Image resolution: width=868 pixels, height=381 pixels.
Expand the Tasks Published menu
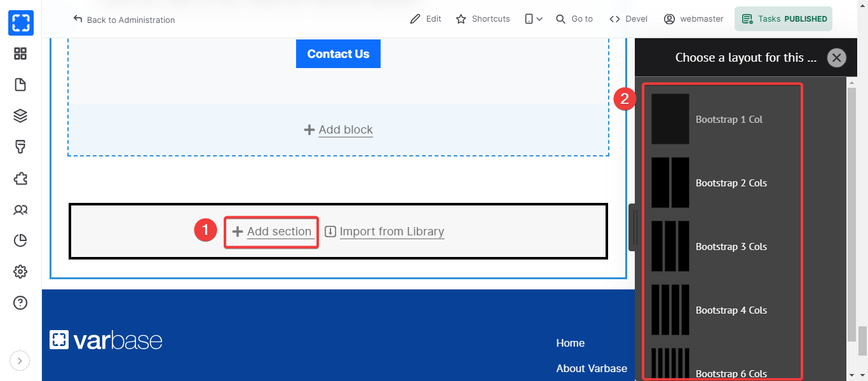783,19
